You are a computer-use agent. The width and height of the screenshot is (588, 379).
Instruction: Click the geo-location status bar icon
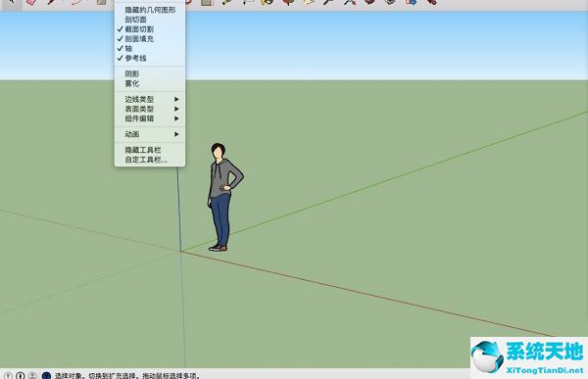click(8, 375)
